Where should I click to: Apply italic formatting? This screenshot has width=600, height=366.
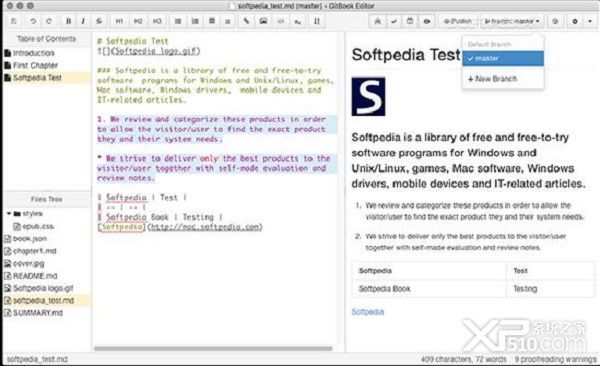point(83,21)
